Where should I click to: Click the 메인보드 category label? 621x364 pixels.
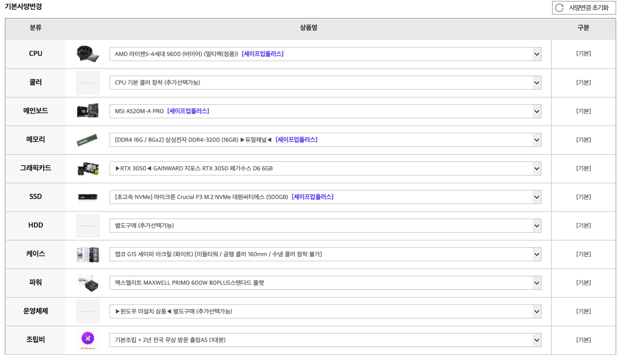(35, 111)
